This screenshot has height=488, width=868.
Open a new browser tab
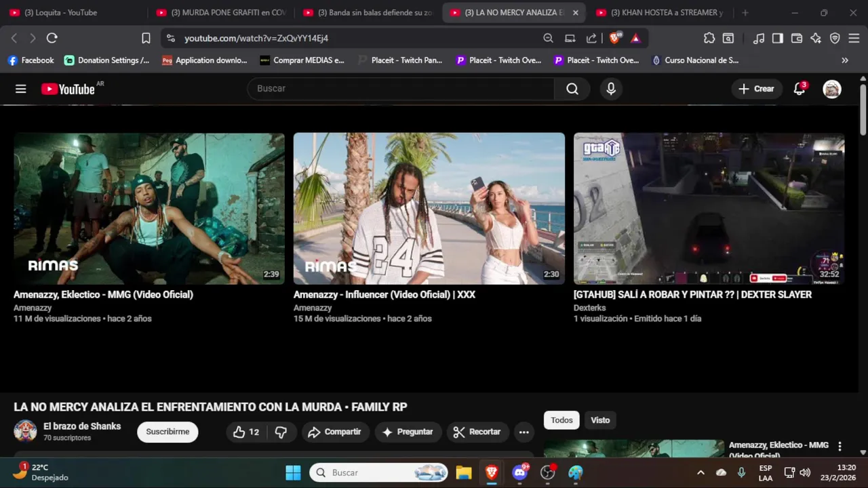click(x=745, y=12)
